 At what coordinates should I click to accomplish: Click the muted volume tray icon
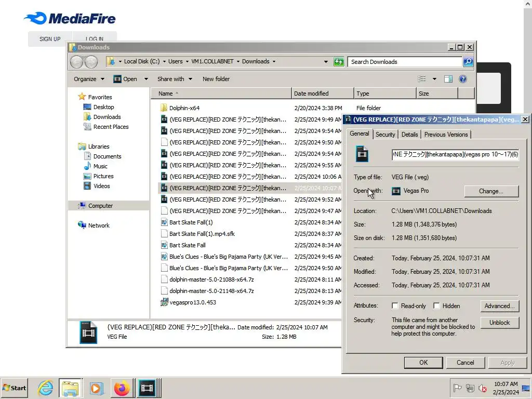[x=482, y=388]
